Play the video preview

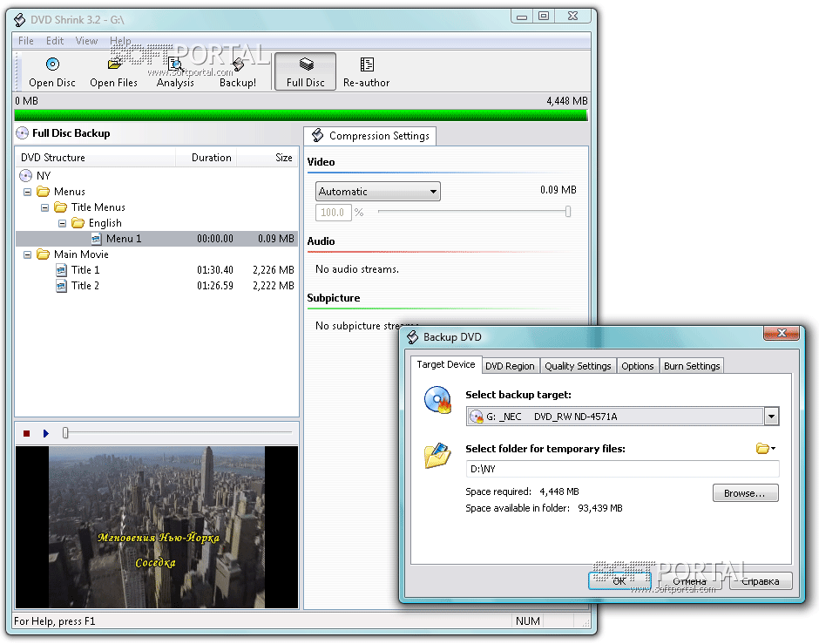(x=46, y=433)
